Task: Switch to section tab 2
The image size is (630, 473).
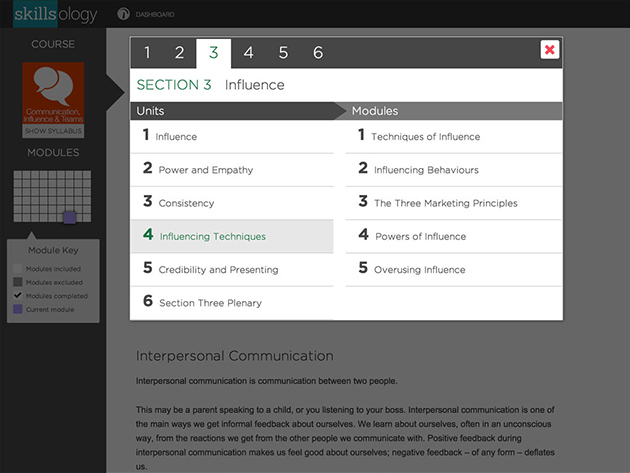Action: (180, 53)
